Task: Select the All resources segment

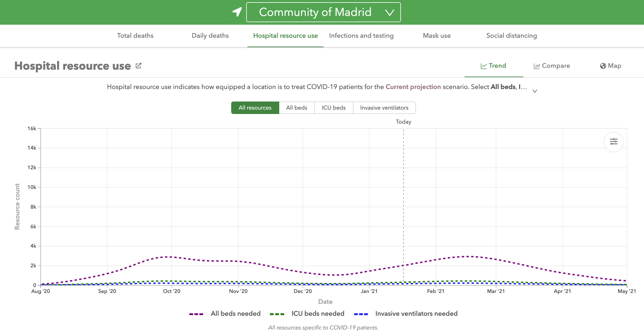Action: (255, 107)
